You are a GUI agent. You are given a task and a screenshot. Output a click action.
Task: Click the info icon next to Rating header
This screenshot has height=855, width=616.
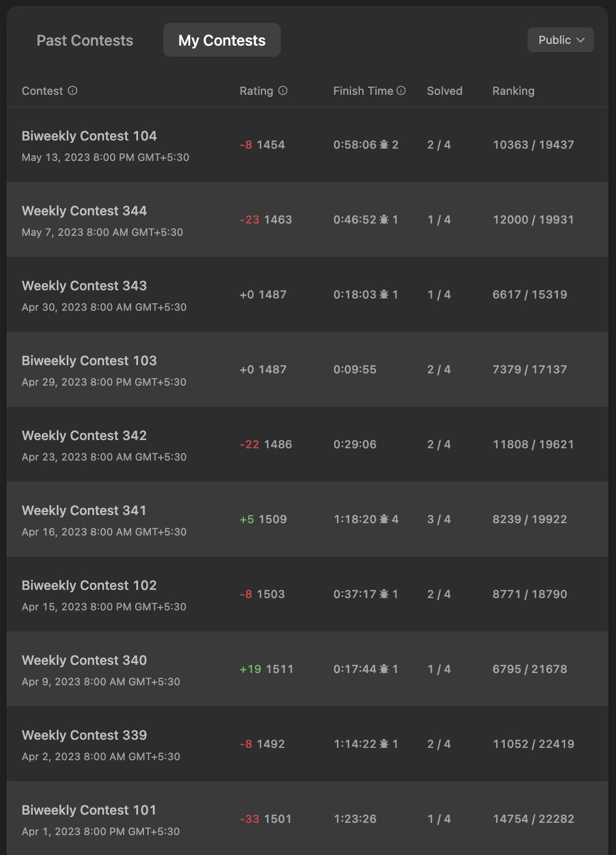(x=283, y=91)
